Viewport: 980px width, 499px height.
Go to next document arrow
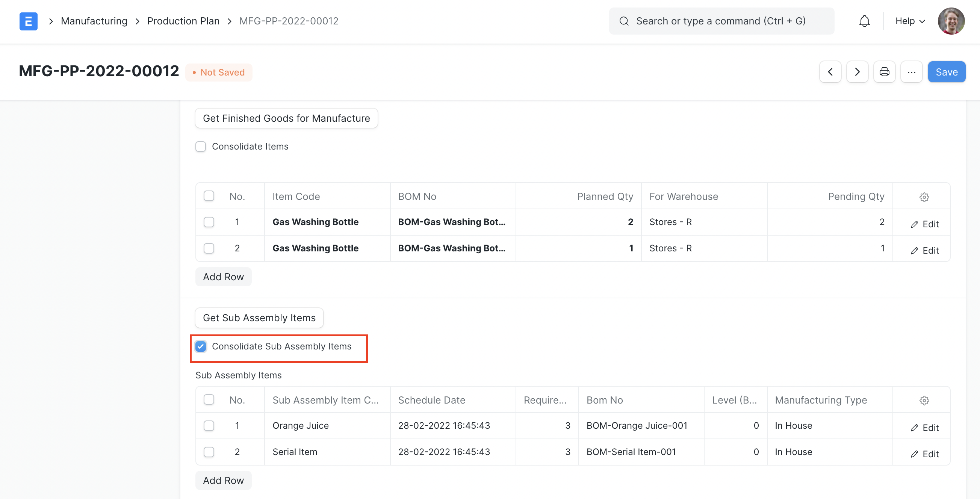857,72
